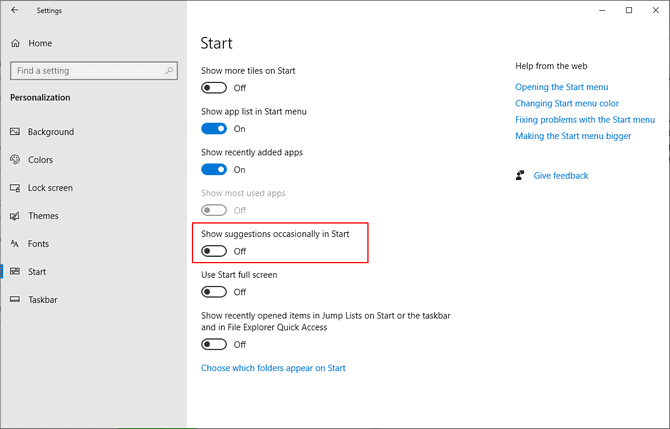Open Choose which folders appear on Start
The image size is (670, 429).
(x=273, y=368)
